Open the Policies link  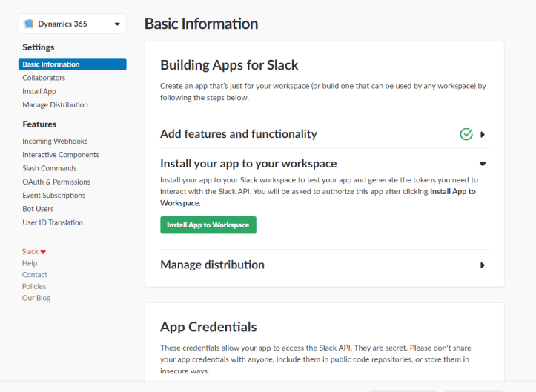coord(34,286)
